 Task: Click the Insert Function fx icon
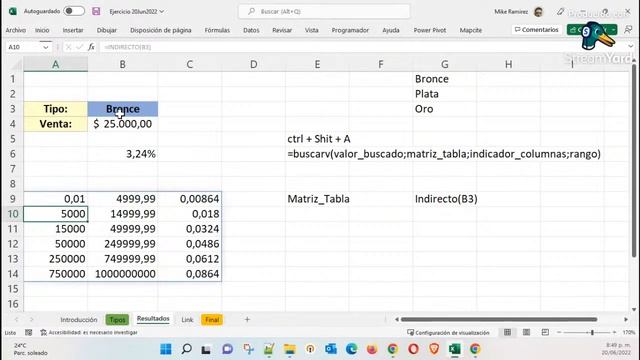click(x=91, y=47)
